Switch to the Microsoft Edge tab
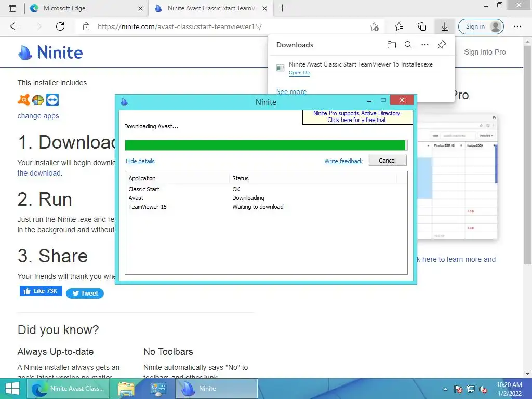 point(87,8)
